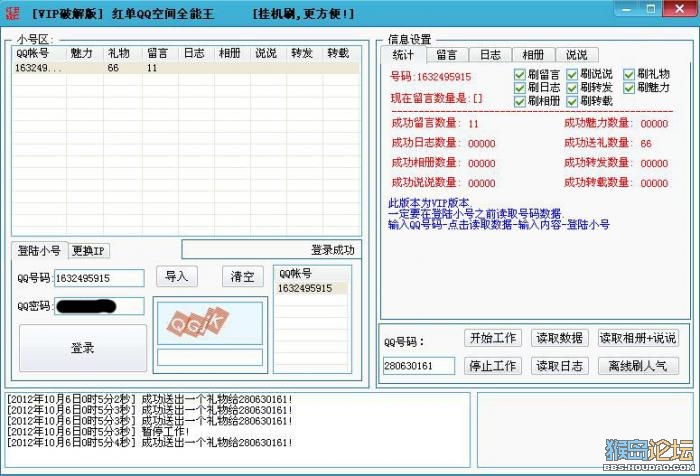Click the 留言 cell value 11
This screenshot has width=700, height=476.
click(152, 68)
